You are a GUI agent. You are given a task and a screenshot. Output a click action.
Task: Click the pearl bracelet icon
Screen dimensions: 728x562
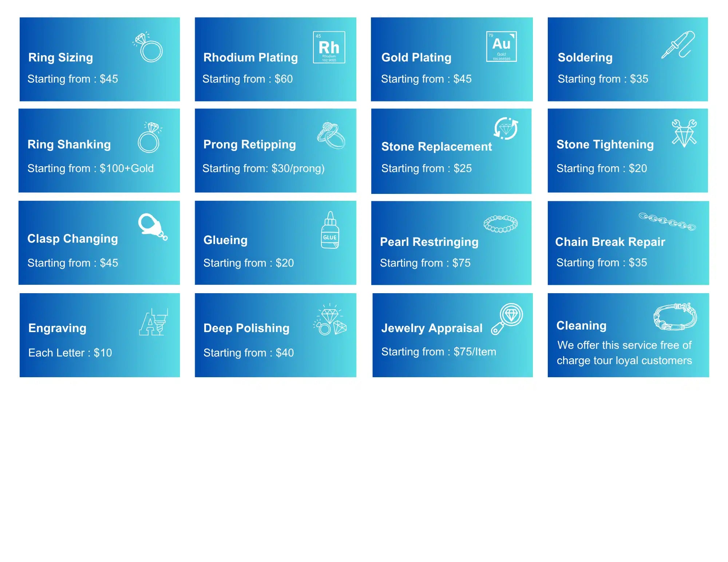coord(500,224)
